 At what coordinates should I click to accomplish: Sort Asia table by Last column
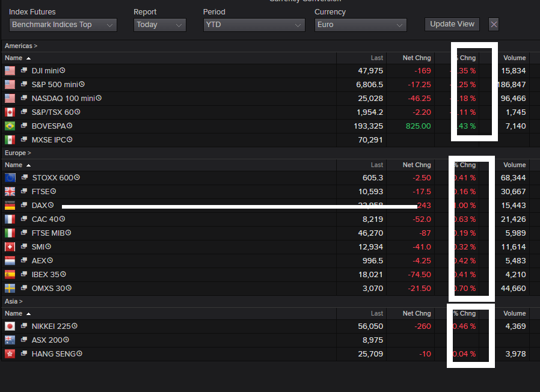377,313
